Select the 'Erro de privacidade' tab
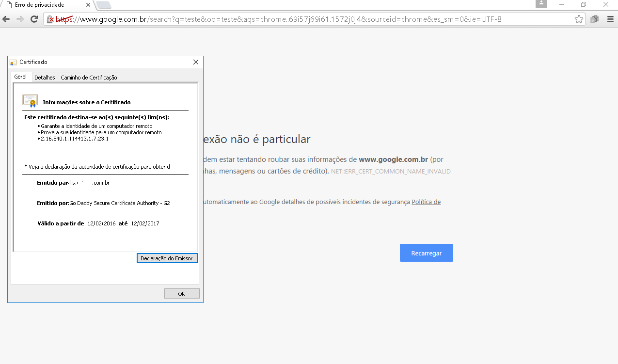 (46, 5)
